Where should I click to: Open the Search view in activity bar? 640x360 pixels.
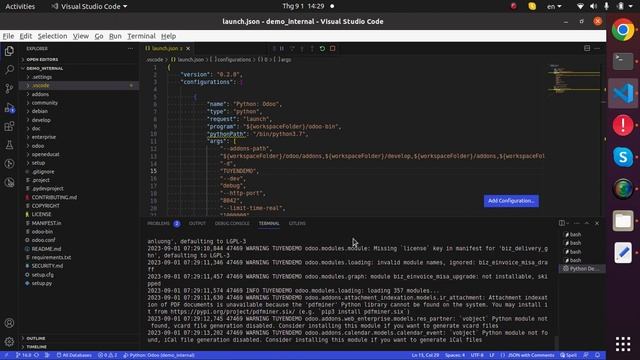pos(9,70)
